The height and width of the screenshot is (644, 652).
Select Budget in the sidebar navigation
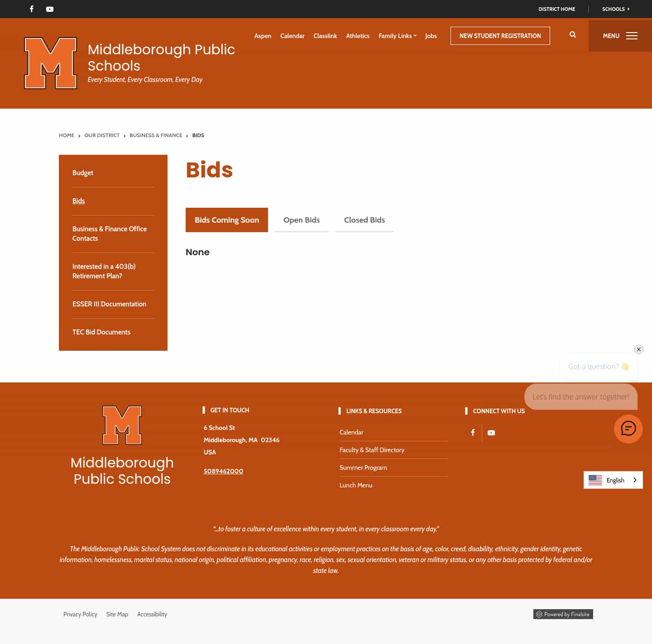[83, 172]
